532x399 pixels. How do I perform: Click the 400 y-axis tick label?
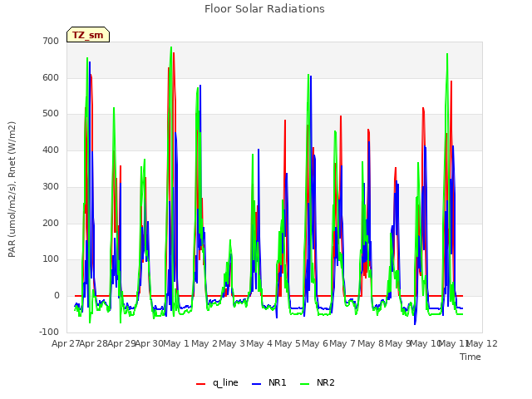(x=51, y=150)
